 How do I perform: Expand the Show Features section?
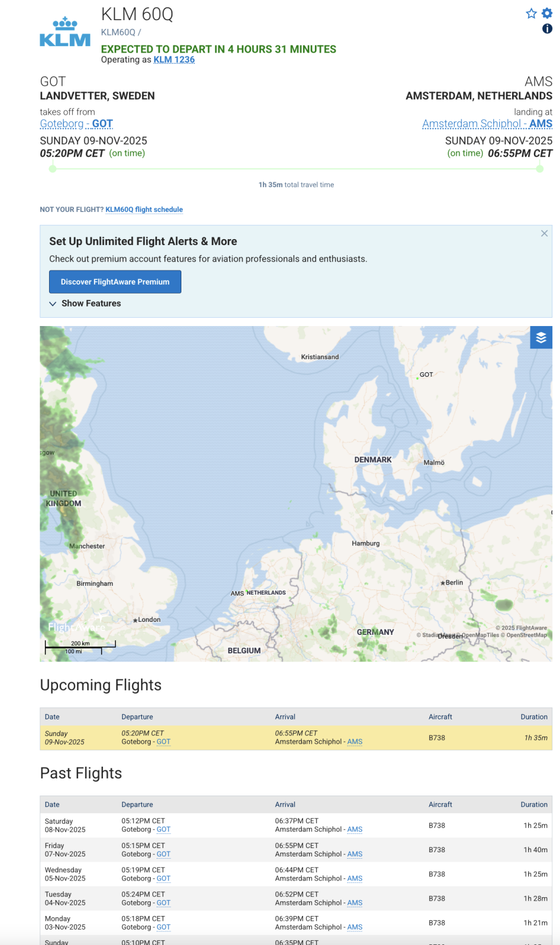tap(85, 304)
